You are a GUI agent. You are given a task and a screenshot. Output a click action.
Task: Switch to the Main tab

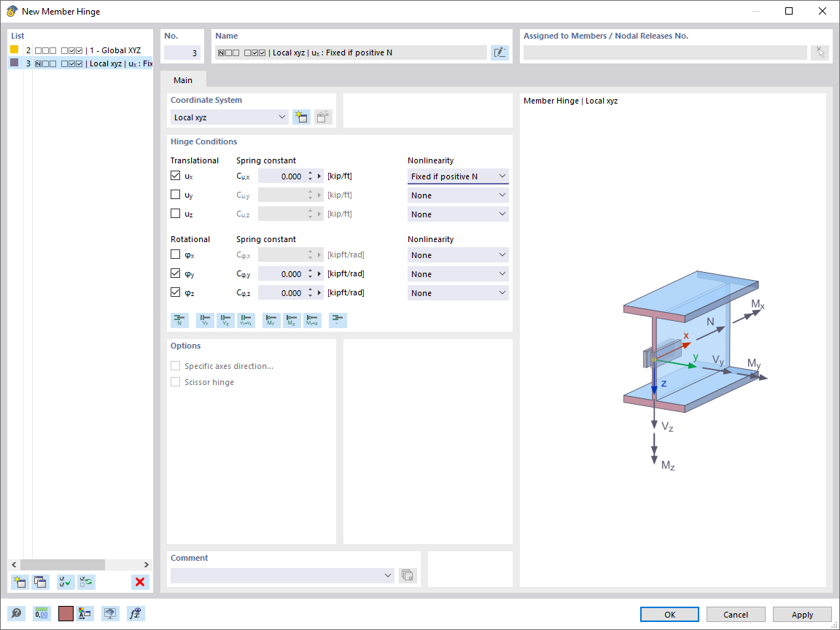tap(182, 80)
